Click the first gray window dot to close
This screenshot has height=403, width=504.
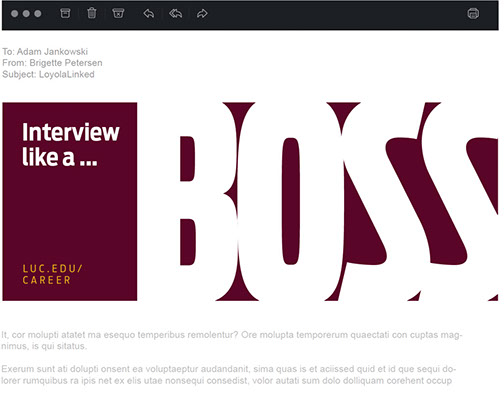point(14,14)
